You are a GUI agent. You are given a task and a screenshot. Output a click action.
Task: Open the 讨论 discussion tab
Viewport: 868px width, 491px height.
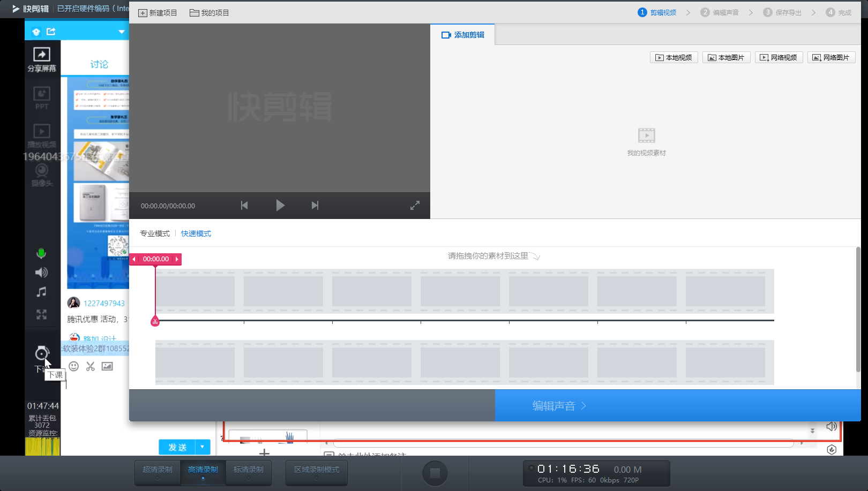coord(99,64)
